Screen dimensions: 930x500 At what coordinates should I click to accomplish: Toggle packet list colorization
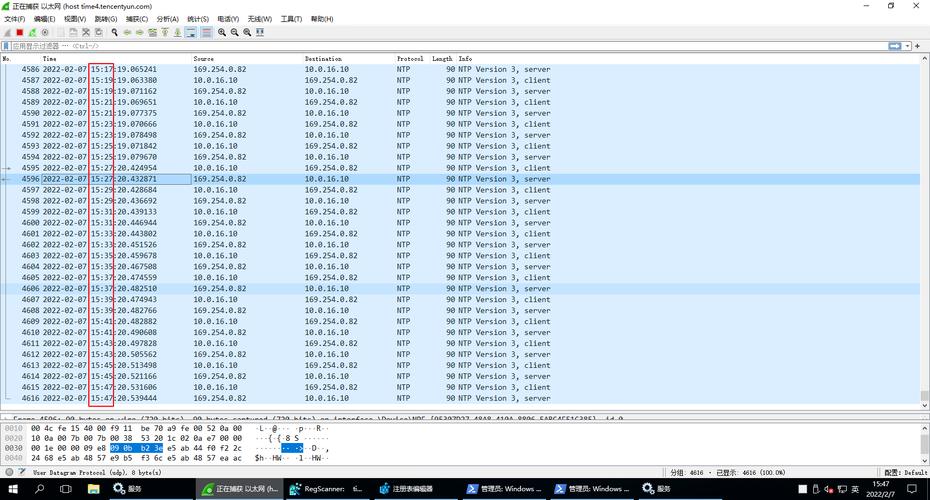tap(206, 33)
